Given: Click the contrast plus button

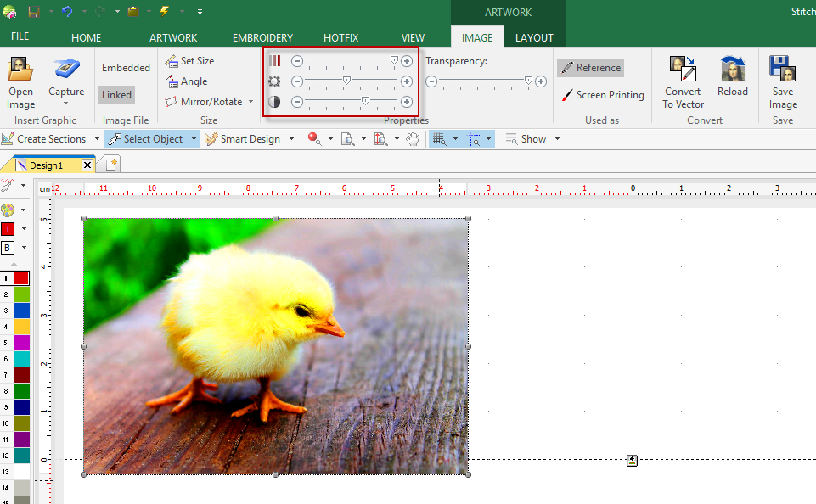Looking at the screenshot, I should tap(407, 102).
